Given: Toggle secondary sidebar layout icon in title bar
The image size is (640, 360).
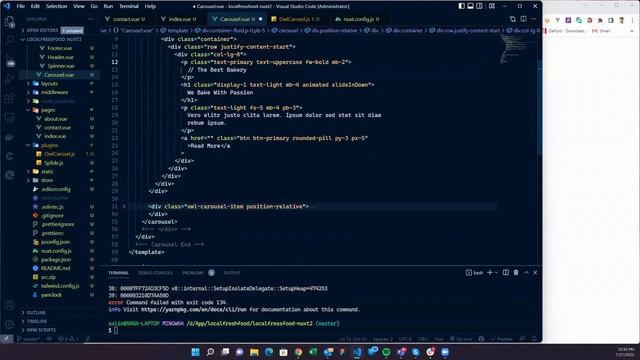Looking at the screenshot, I should coord(479,6).
